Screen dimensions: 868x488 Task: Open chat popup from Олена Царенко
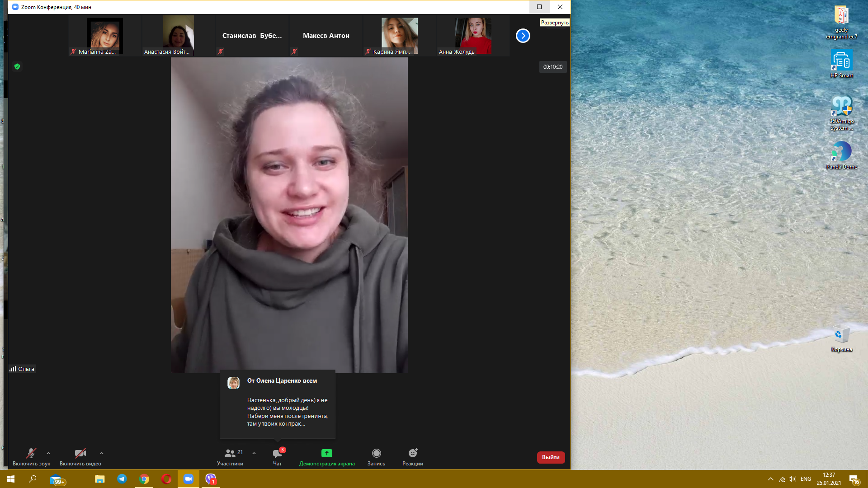click(278, 404)
